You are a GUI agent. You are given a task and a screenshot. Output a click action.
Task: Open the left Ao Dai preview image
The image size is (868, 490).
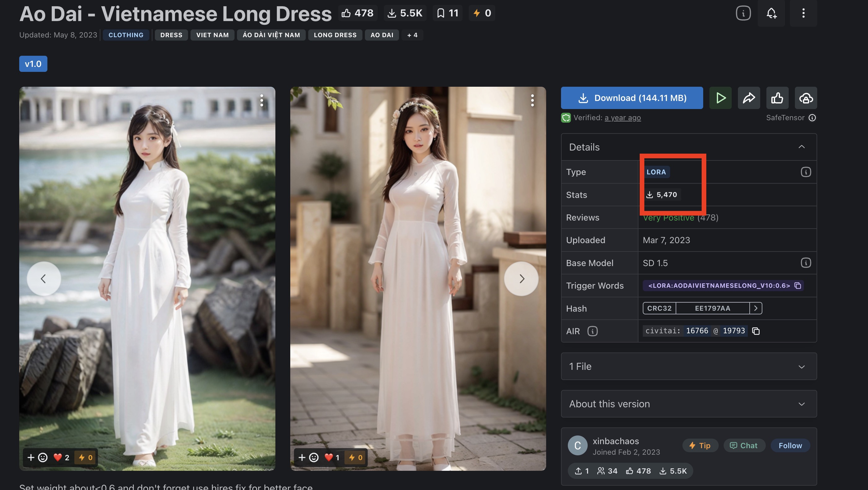[x=147, y=279]
